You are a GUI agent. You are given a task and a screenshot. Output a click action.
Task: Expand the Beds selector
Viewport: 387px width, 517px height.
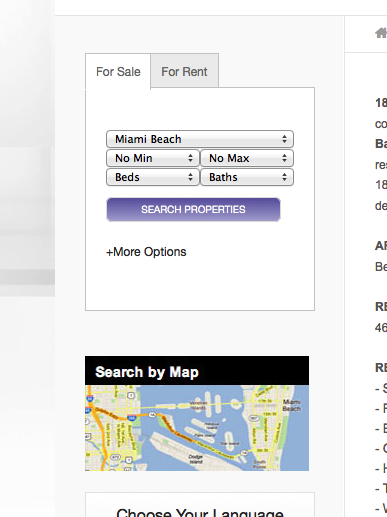[153, 177]
